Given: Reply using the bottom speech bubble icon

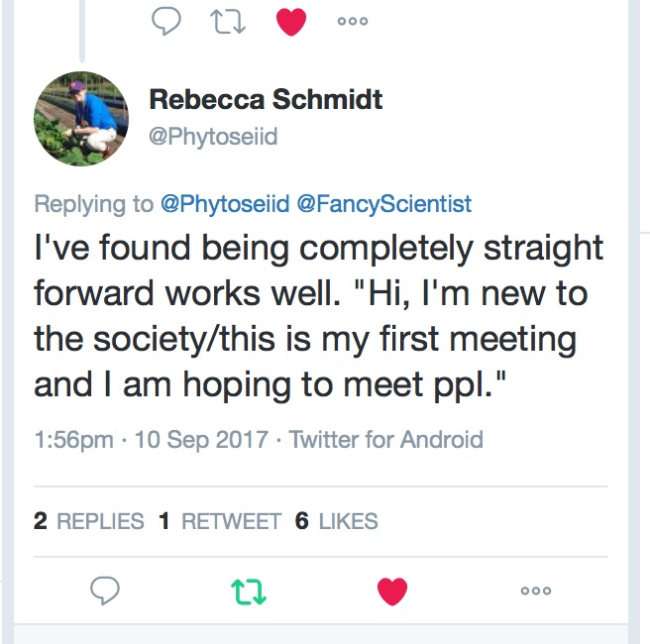Looking at the screenshot, I should (x=105, y=590).
